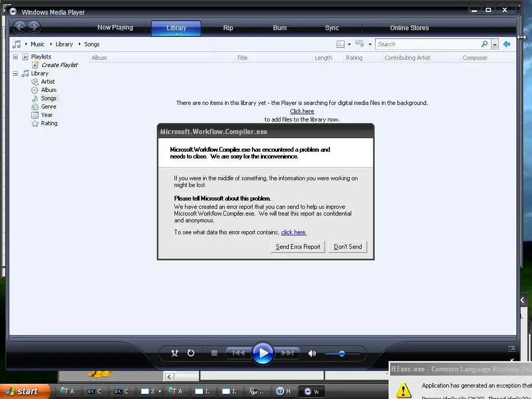Select Album in the library tree
Screen dimensions: 532x399
(49, 90)
